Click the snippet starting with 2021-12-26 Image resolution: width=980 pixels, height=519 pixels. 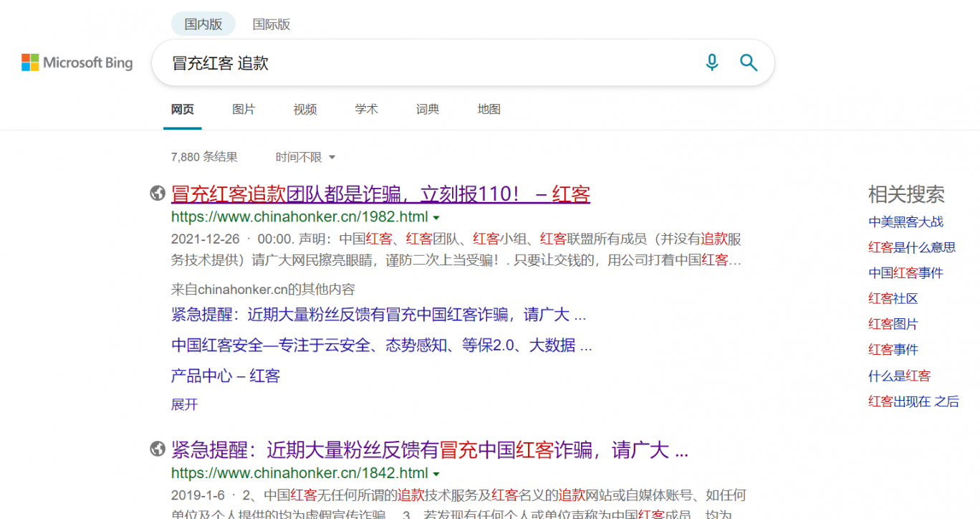pos(456,249)
